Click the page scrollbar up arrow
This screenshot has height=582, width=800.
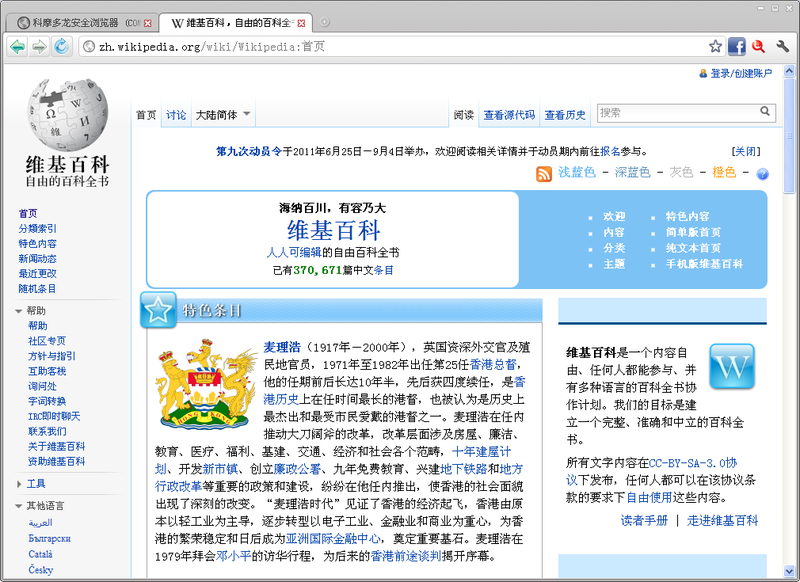point(789,71)
